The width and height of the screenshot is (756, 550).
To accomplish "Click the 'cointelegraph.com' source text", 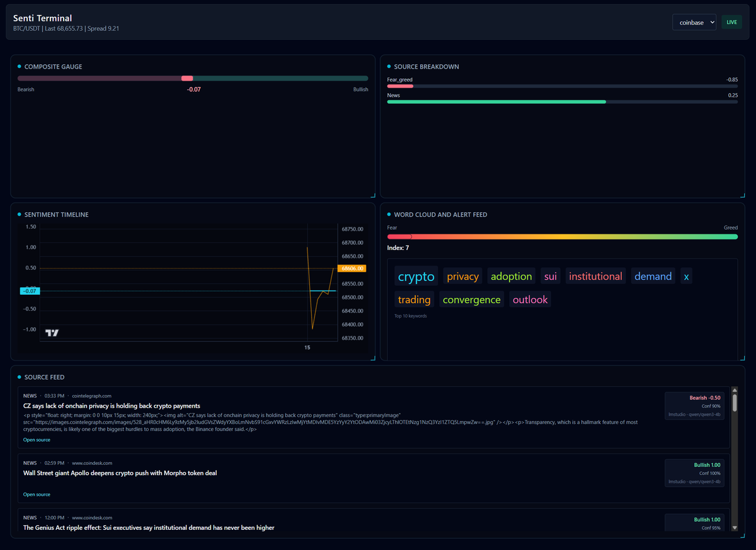I will [92, 396].
